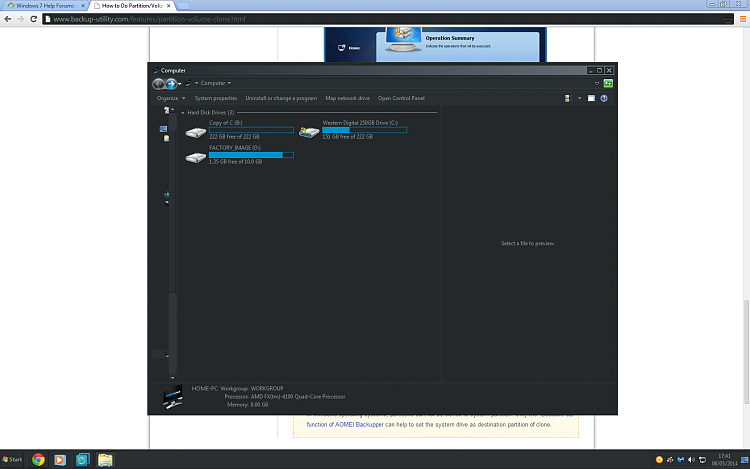The width and height of the screenshot is (750, 469).
Task: Open the Organize menu
Action: [x=171, y=98]
